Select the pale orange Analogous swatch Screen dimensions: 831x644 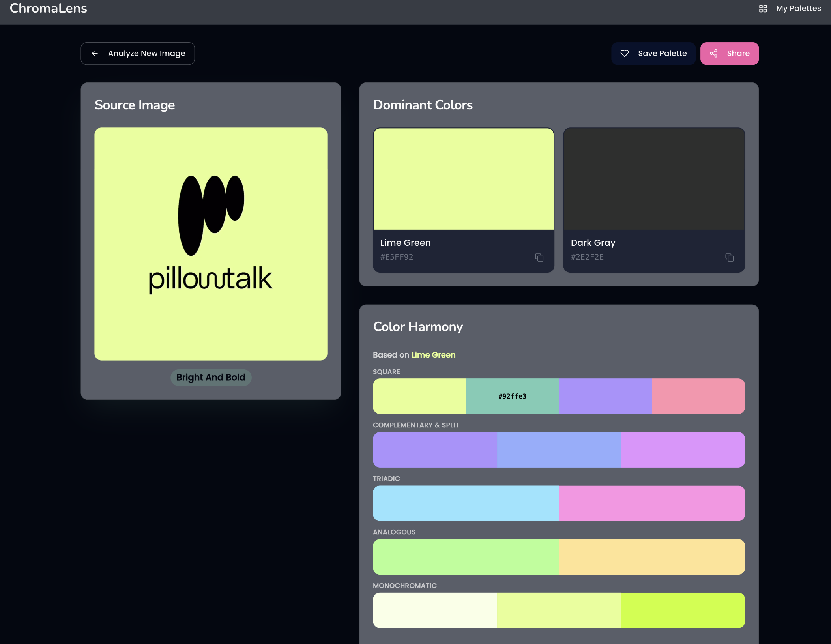(x=651, y=557)
